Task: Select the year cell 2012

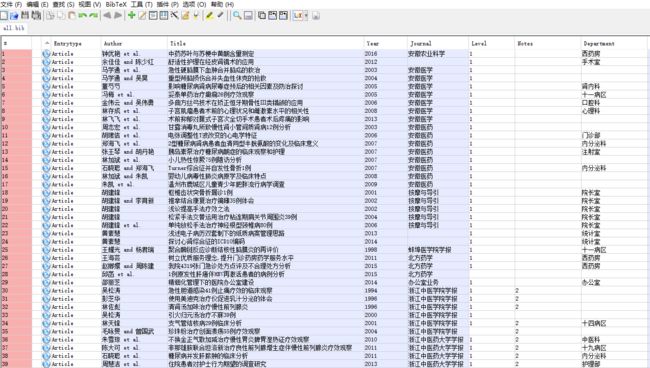Action: click(385, 62)
